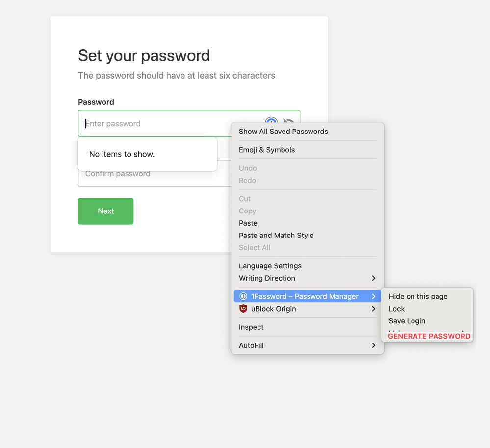This screenshot has height=448, width=490.
Task: Select Paste and Match Style
Action: coord(276,236)
